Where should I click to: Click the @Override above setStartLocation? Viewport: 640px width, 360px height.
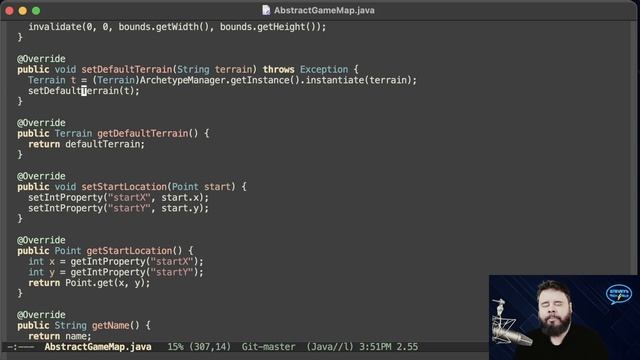point(41,176)
